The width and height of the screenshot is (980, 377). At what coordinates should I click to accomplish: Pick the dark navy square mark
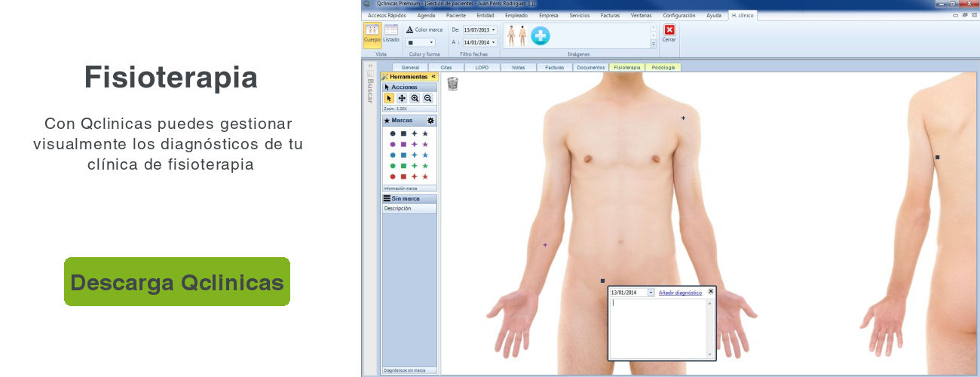pos(403,133)
